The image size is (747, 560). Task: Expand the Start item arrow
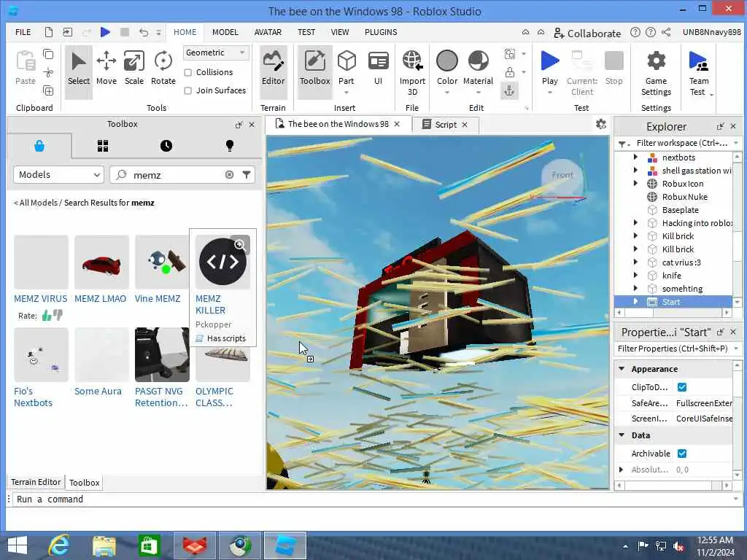[x=635, y=301]
